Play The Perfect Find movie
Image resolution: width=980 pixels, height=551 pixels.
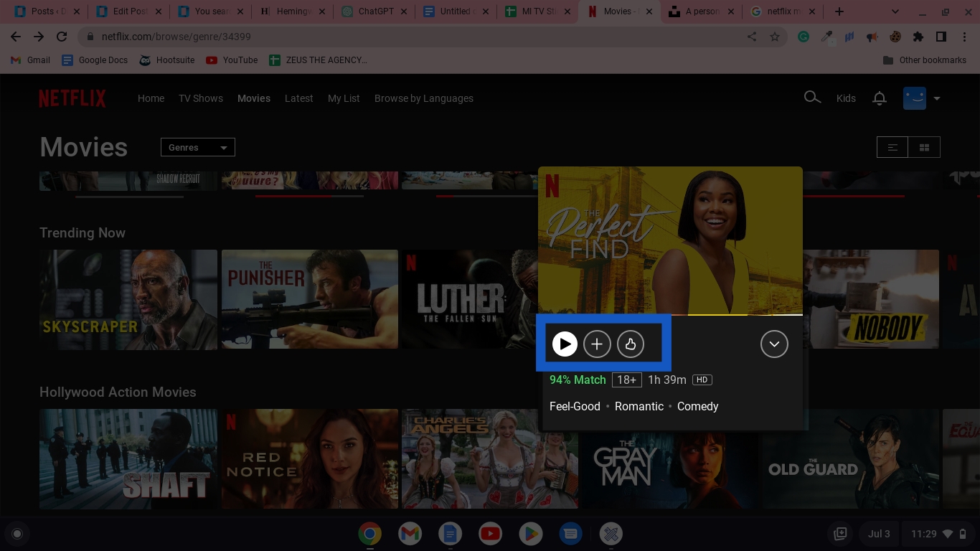click(x=565, y=344)
